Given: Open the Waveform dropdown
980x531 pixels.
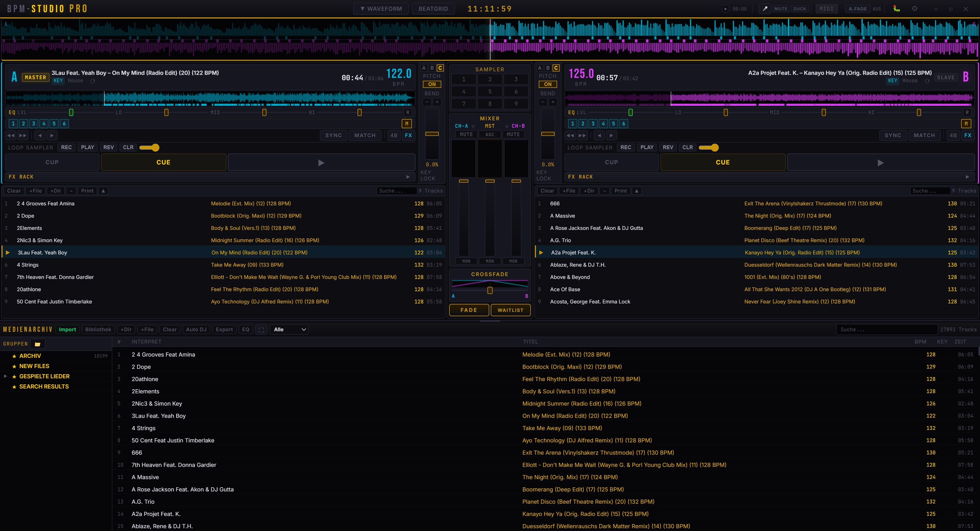Looking at the screenshot, I should (381, 9).
